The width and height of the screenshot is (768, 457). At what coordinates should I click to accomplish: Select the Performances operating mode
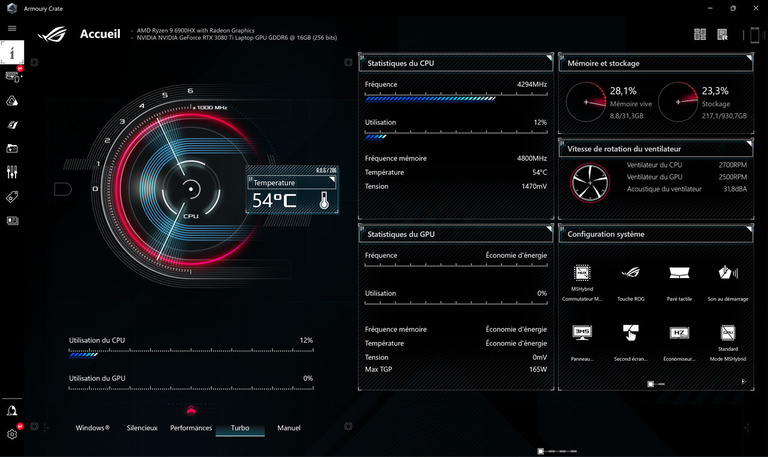(x=191, y=428)
